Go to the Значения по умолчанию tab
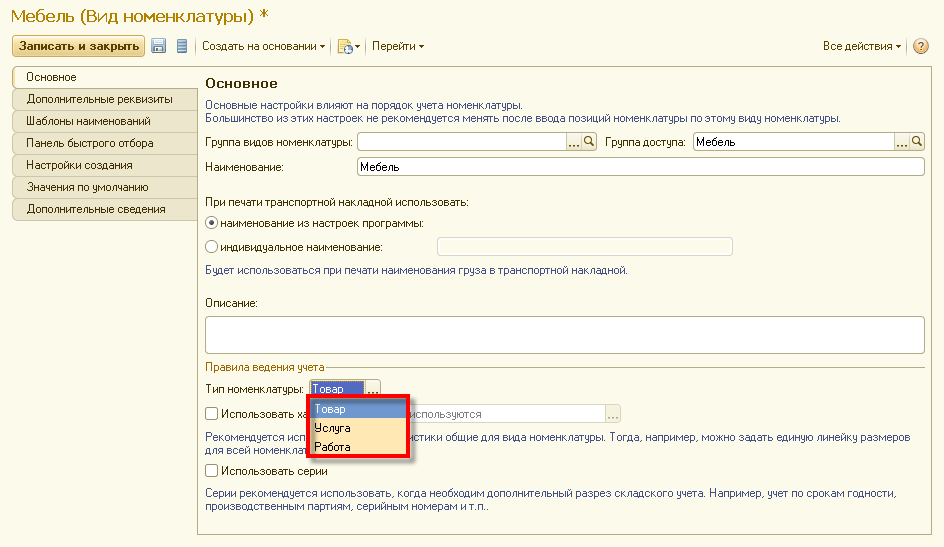Viewport: 944px width, 547px height. point(105,187)
